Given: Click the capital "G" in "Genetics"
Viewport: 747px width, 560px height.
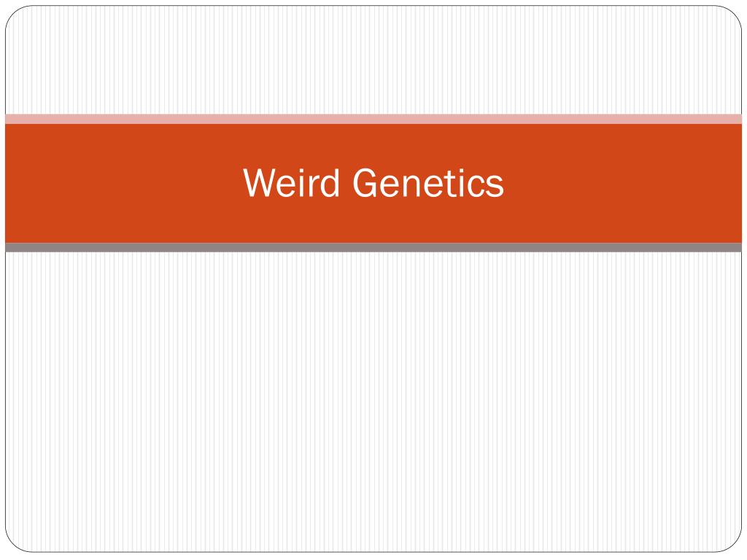Looking at the screenshot, I should (x=366, y=183).
